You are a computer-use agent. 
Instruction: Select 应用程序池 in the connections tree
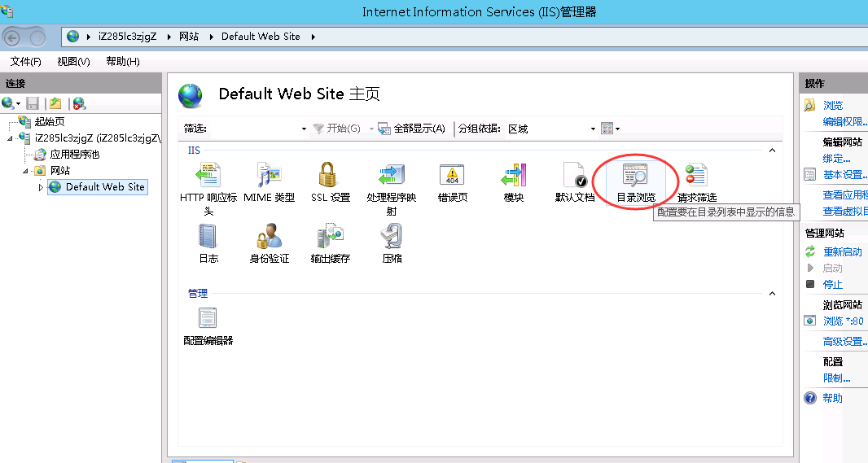pyautogui.click(x=74, y=154)
